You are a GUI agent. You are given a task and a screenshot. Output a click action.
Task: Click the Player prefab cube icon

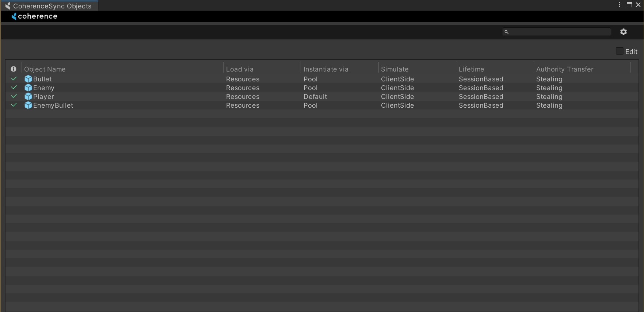(x=28, y=97)
